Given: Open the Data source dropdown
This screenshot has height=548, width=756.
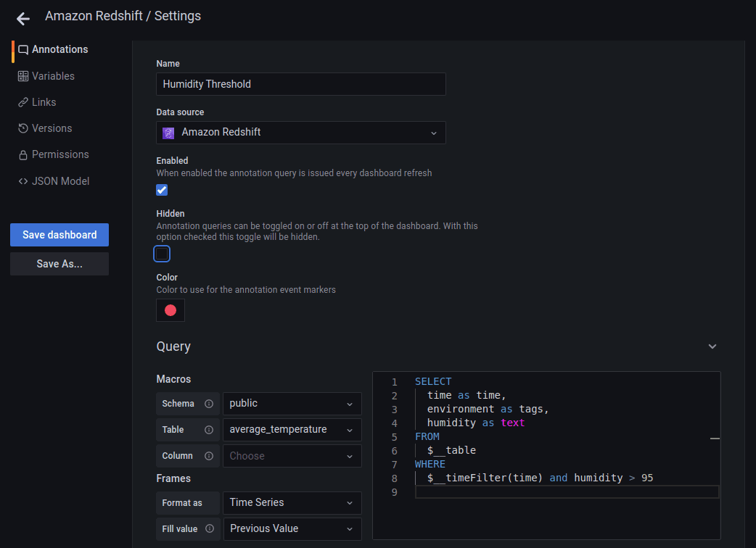Looking at the screenshot, I should (x=300, y=133).
